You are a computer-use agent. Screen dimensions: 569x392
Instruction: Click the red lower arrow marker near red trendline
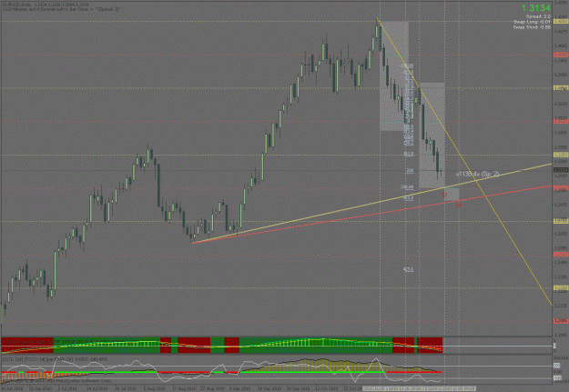(x=459, y=206)
